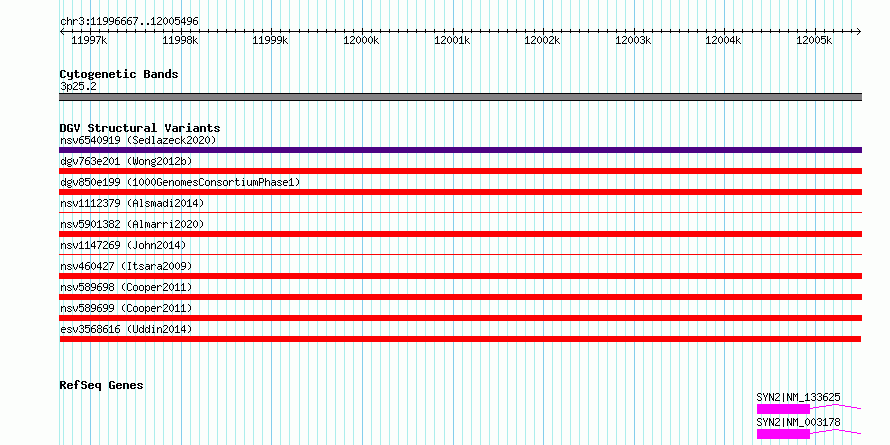Click the red dgv763e201 variant bar
The image size is (890, 445).
point(460,171)
